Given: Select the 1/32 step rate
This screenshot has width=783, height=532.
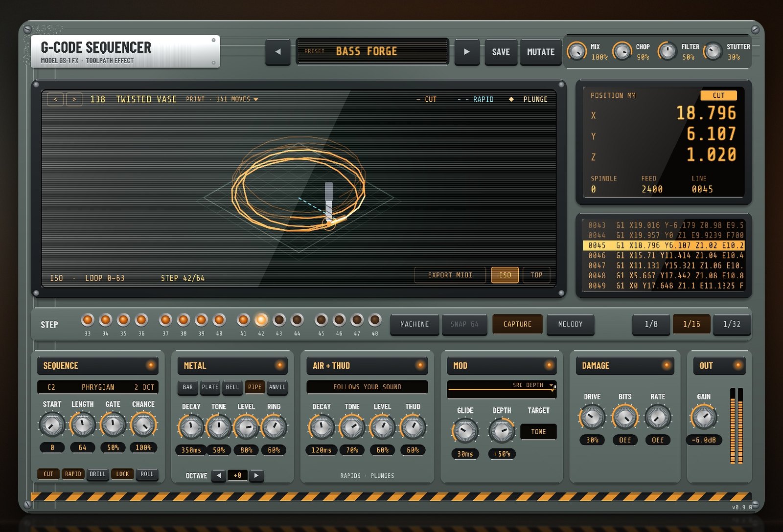Looking at the screenshot, I should coord(732,324).
